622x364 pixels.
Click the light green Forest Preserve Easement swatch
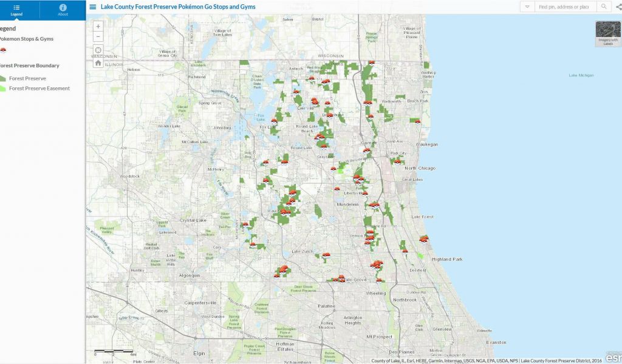tap(2, 89)
